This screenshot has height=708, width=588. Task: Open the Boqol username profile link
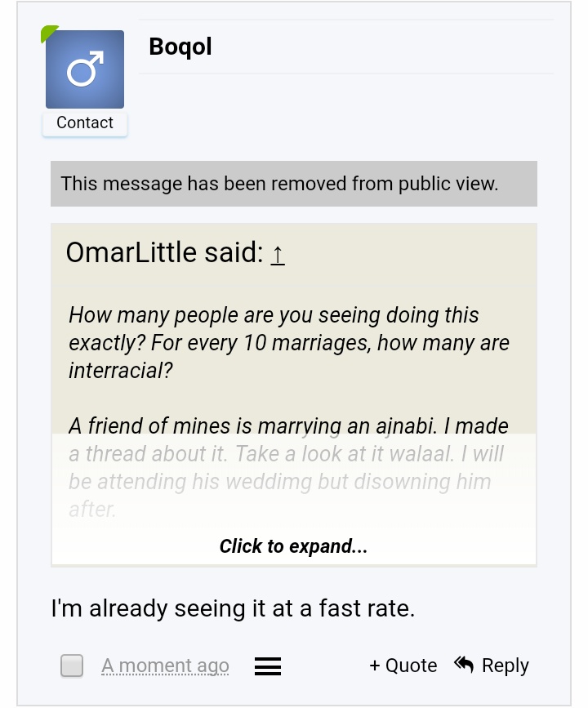pyautogui.click(x=180, y=47)
